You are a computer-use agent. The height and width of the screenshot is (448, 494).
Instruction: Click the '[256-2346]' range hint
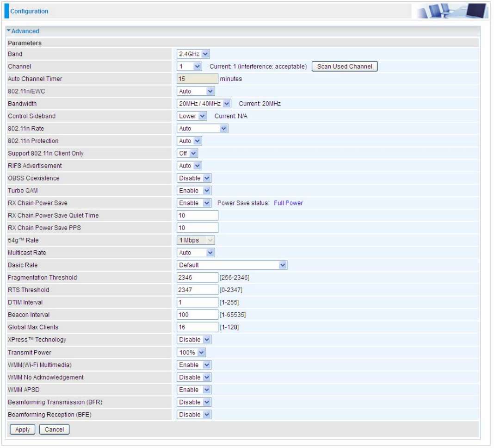(235, 278)
